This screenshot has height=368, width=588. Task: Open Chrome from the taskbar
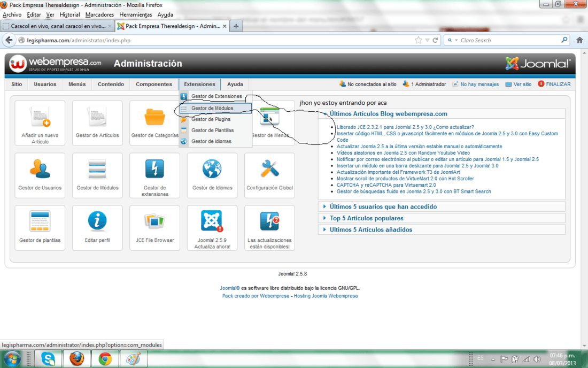point(105,359)
